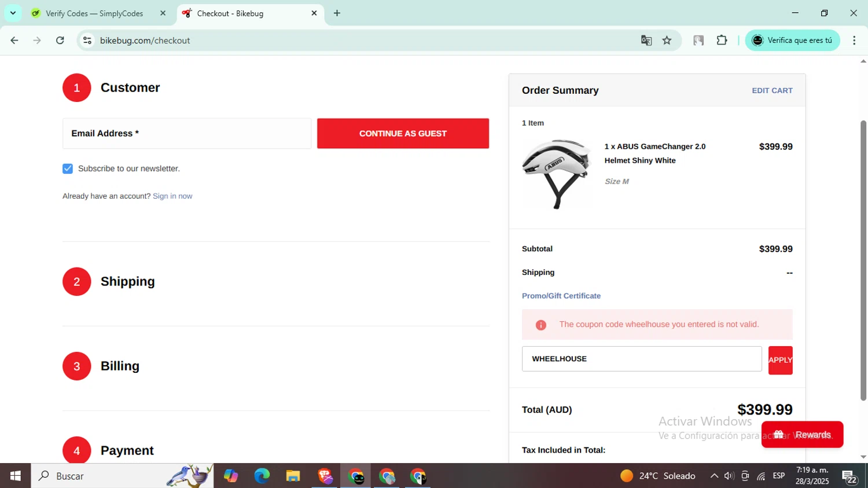868x488 pixels.
Task: Click the Billing step heading
Action: (x=120, y=366)
